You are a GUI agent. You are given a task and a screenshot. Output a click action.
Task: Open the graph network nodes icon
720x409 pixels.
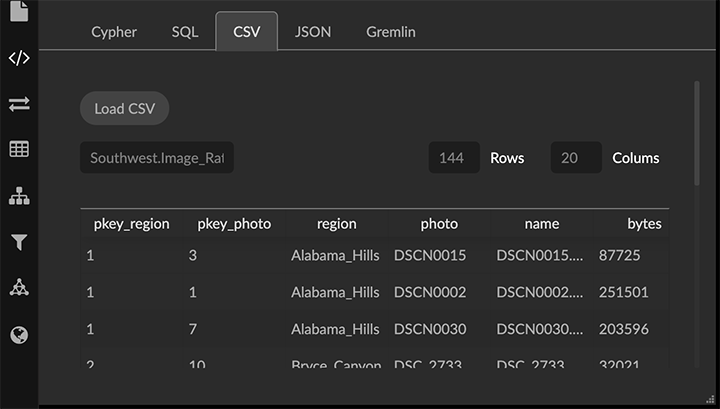click(x=19, y=288)
